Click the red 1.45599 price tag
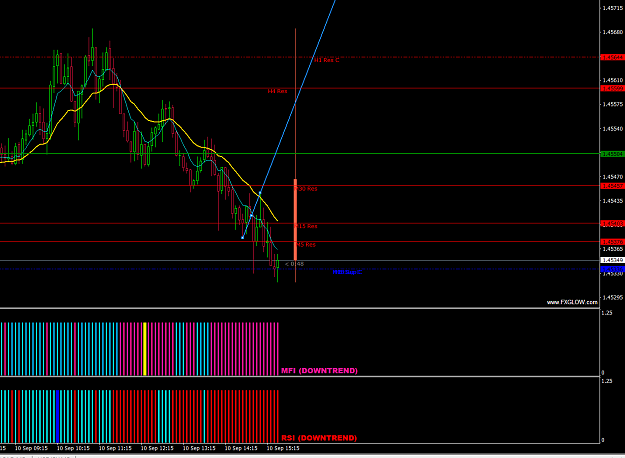 pos(612,88)
